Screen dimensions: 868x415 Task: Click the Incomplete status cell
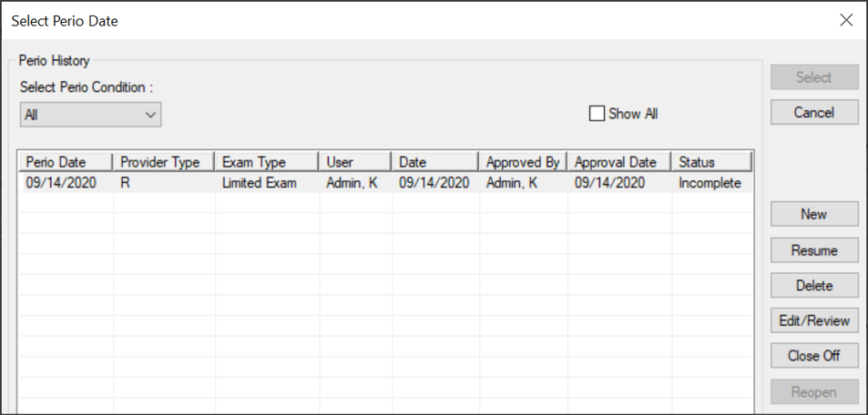point(710,183)
